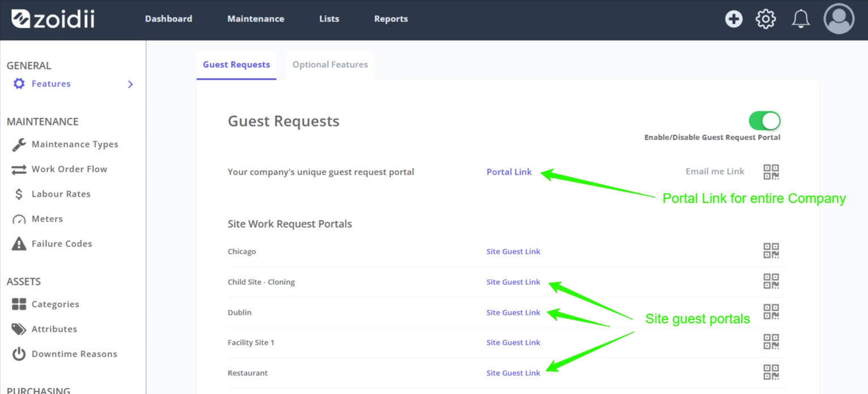The width and height of the screenshot is (868, 394).
Task: Select Maintenance Types in sidebar
Action: 75,144
